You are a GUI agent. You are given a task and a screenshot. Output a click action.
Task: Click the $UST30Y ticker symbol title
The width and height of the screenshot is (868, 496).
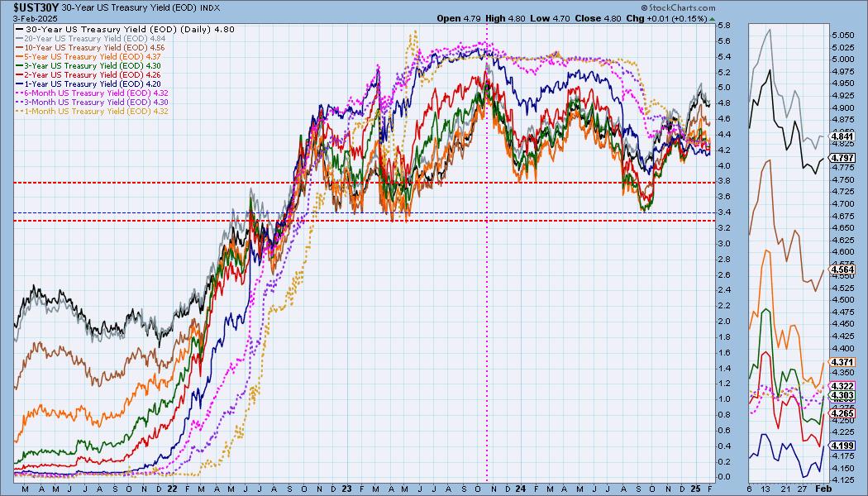[36, 7]
